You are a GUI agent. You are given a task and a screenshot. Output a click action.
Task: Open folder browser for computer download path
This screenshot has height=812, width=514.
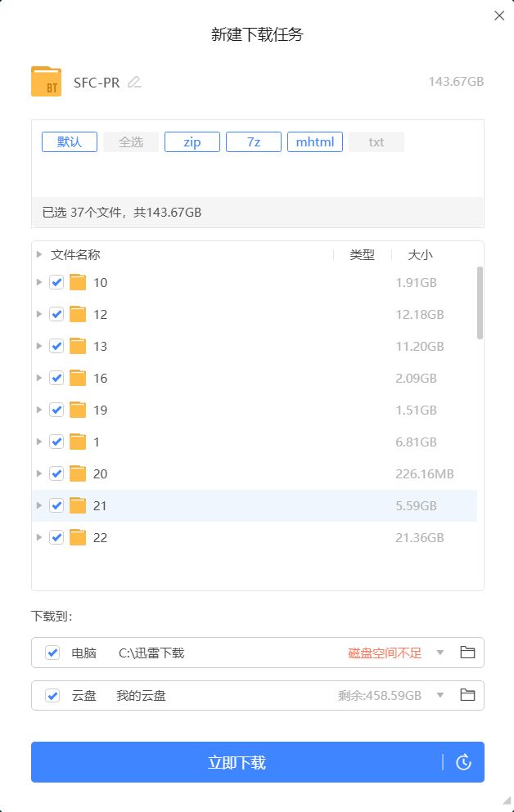(467, 652)
